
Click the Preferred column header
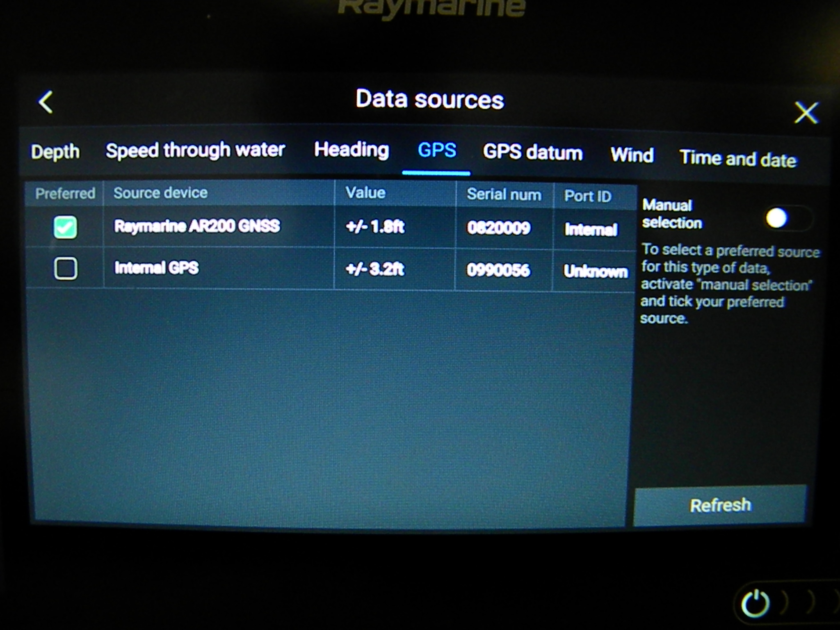(65, 193)
